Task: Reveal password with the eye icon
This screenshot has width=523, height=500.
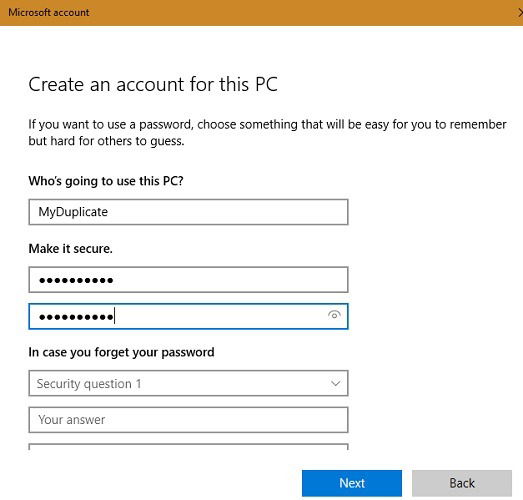Action: (334, 315)
